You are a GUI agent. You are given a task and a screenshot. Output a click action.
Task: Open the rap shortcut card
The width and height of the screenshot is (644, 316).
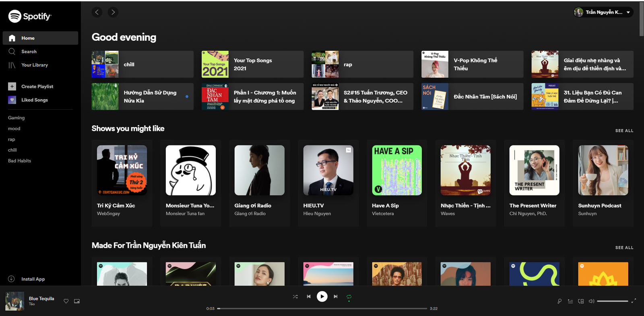coord(362,64)
